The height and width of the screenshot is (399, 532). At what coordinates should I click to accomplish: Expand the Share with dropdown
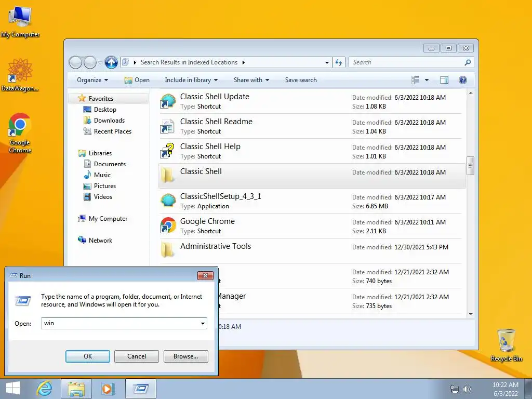pyautogui.click(x=251, y=80)
